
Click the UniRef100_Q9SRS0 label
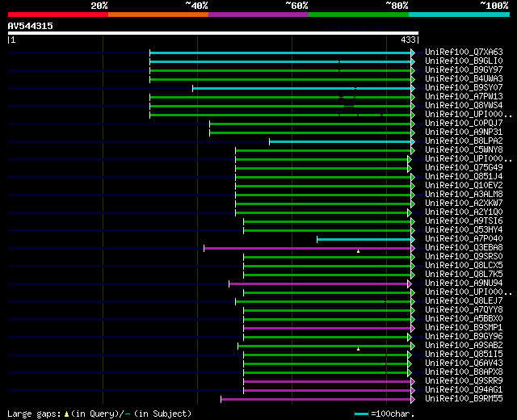pyautogui.click(x=464, y=257)
